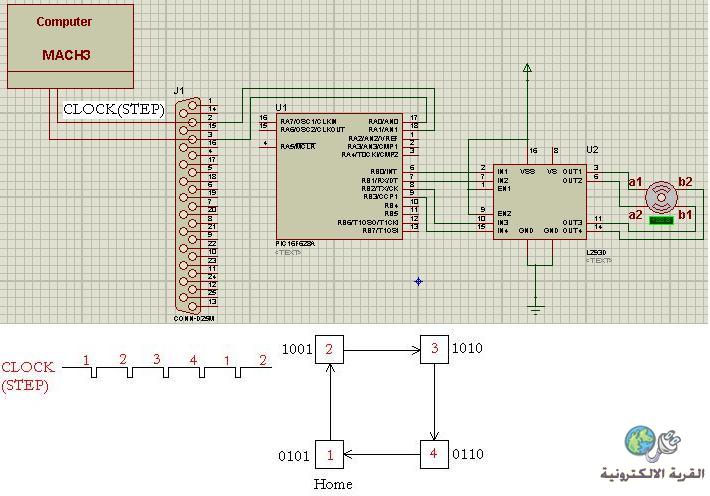Image resolution: width=710 pixels, height=496 pixels.
Task: Click the RB0/INT pin label
Action: [x=384, y=172]
